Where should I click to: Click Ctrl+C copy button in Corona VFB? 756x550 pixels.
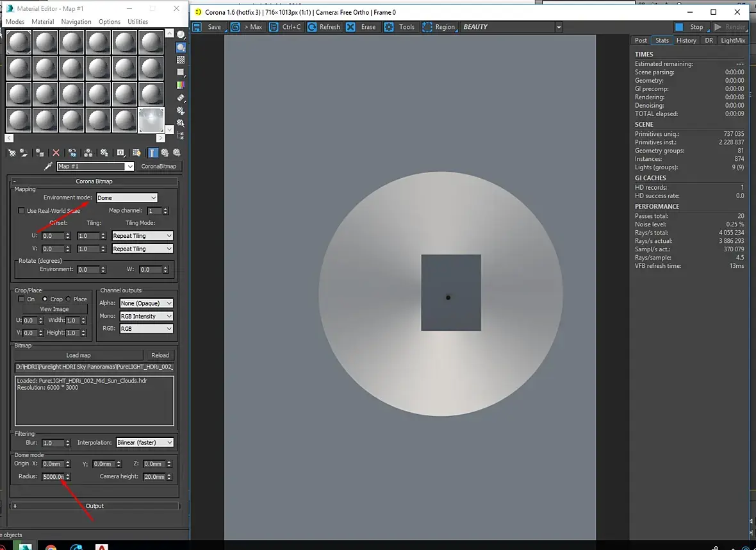pos(286,27)
